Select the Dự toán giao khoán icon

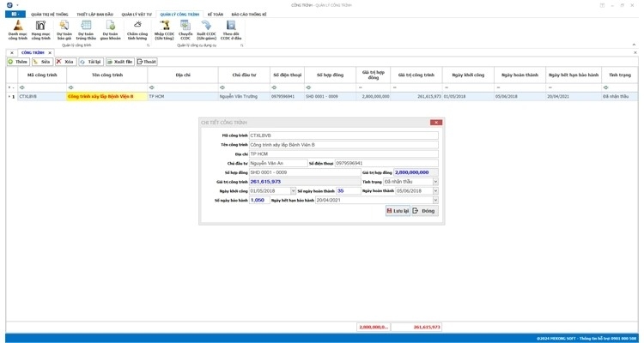[110, 30]
